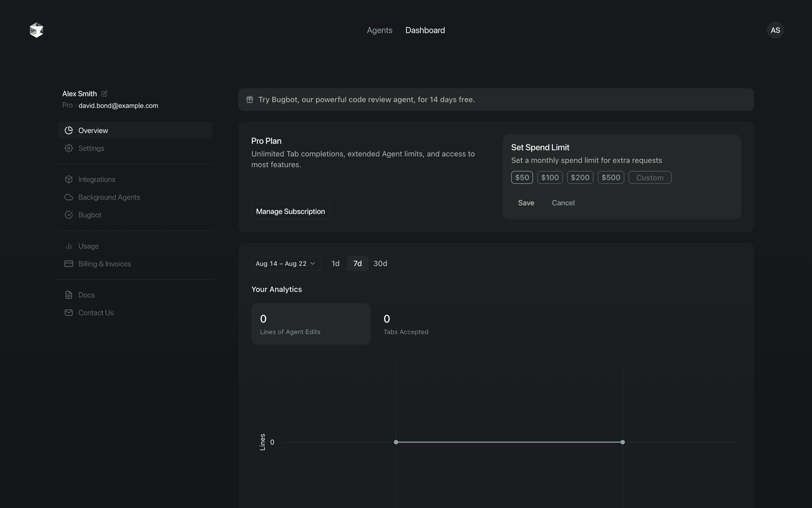Viewport: 812px width, 508px height.
Task: Save the spend limit
Action: [526, 203]
